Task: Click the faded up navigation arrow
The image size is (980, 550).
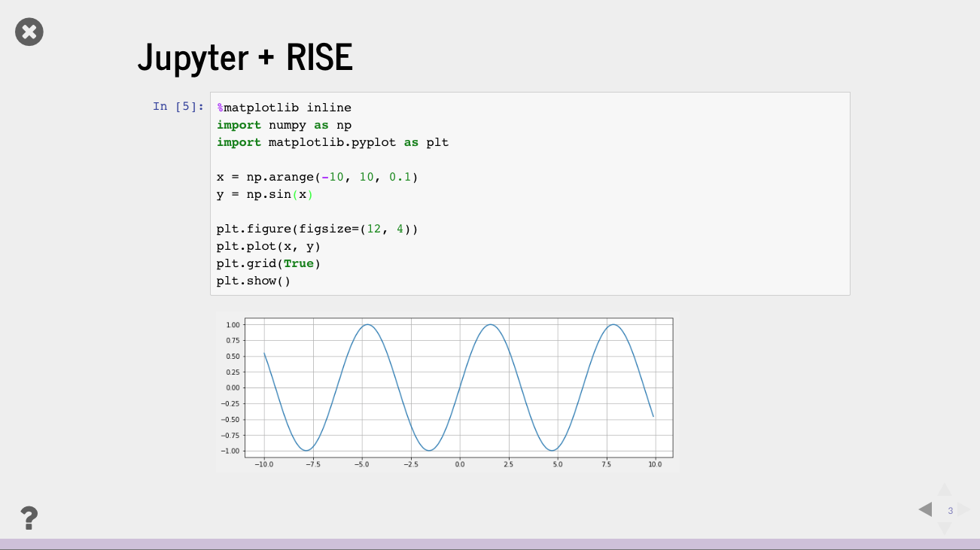Action: click(945, 491)
